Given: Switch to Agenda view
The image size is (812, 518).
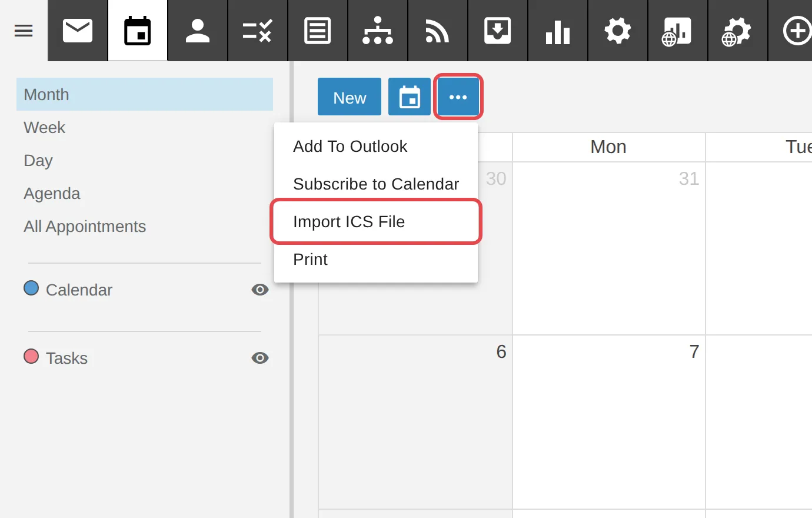Looking at the screenshot, I should (x=145, y=193).
